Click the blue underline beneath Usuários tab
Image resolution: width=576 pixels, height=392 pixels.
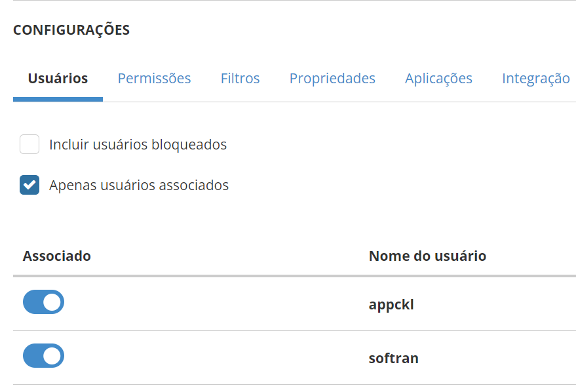pos(58,99)
